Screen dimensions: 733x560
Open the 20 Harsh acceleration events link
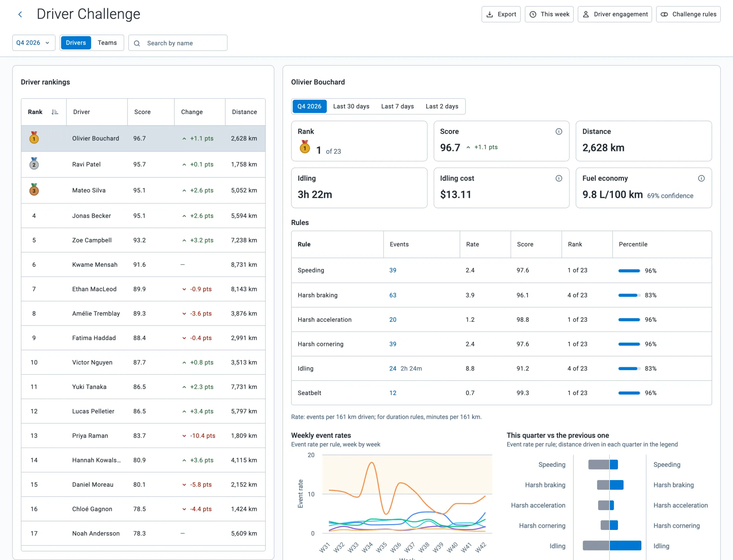[393, 320]
